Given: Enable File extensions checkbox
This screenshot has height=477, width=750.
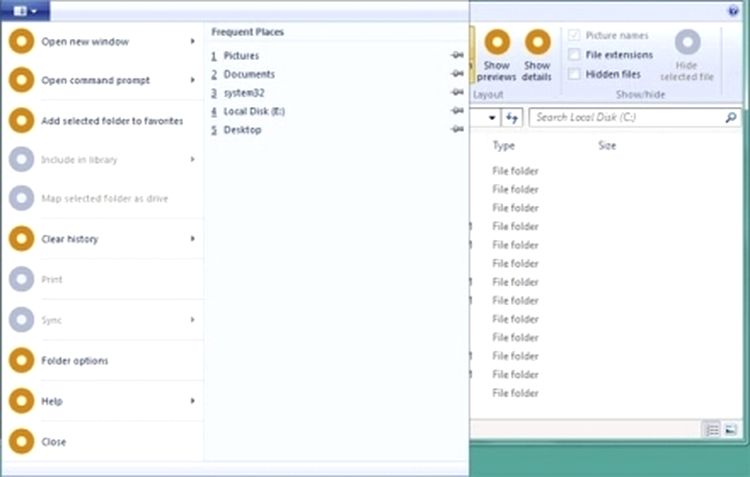Looking at the screenshot, I should tap(574, 55).
